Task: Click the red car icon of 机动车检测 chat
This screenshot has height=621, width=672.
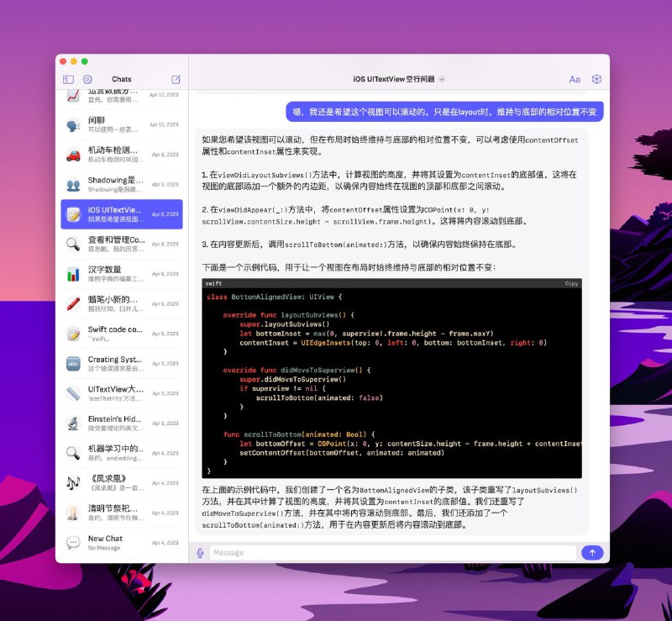Action: (74, 156)
